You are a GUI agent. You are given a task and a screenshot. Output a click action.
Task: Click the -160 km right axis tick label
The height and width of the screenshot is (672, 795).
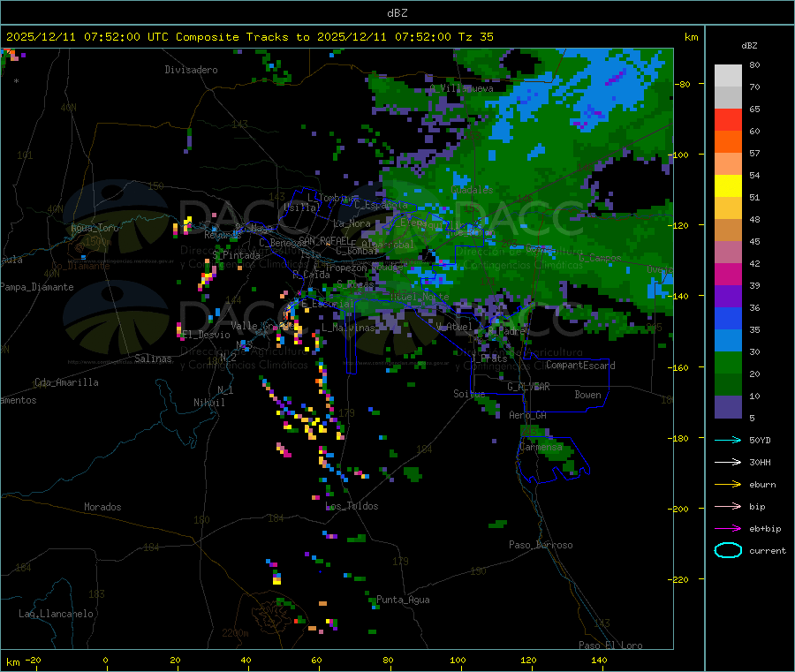coord(679,367)
